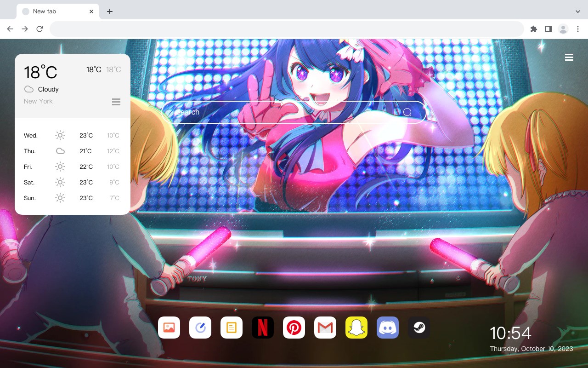The image size is (588, 368).
Task: Click the Sun. sunny forecast icon
Action: pyautogui.click(x=60, y=198)
